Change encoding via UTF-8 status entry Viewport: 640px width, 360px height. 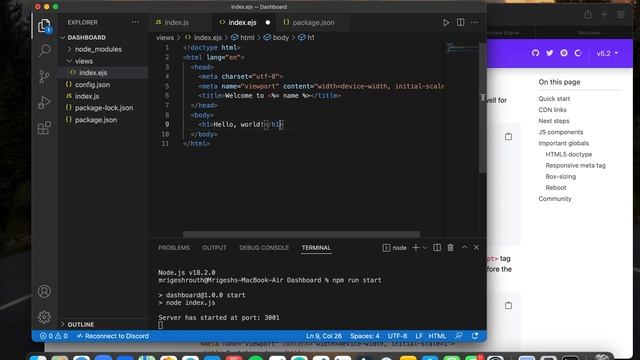pos(397,336)
